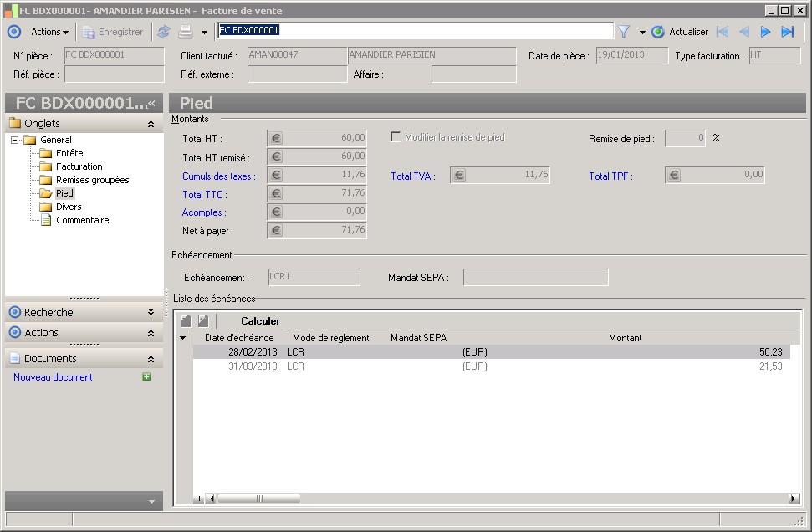Collapse the Onglets panel
The height and width of the screenshot is (532, 812).
click(151, 124)
